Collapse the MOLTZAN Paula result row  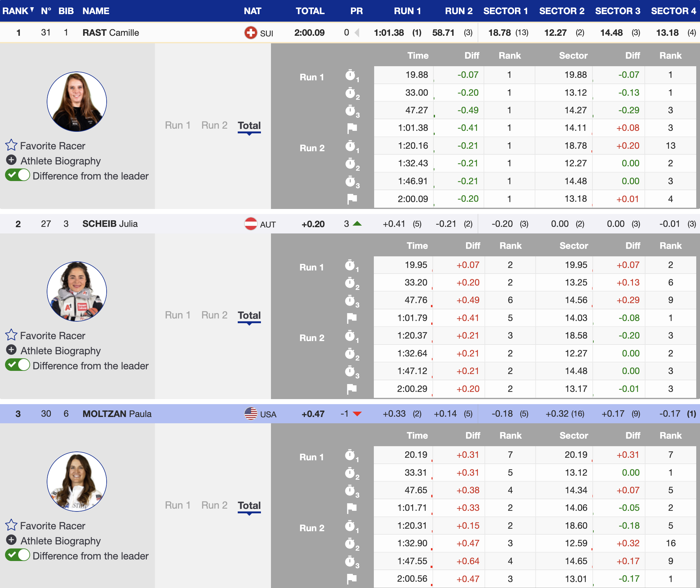117,414
